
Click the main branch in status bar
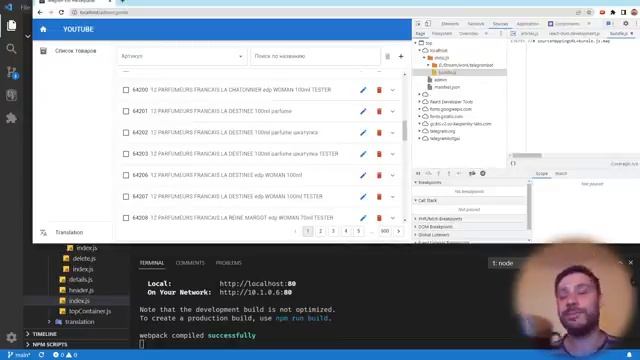point(19,355)
